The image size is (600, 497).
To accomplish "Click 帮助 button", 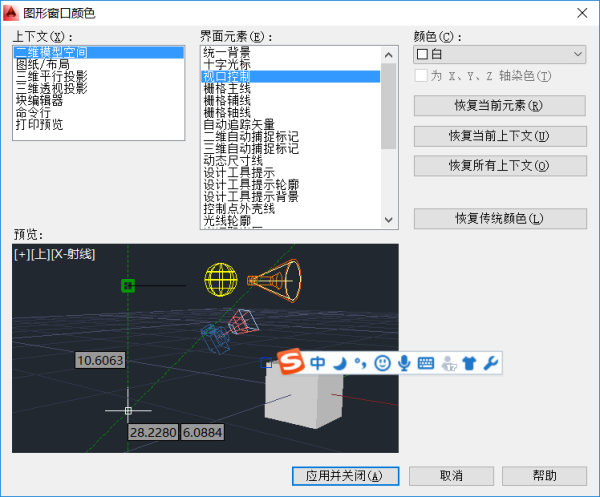I will click(544, 476).
